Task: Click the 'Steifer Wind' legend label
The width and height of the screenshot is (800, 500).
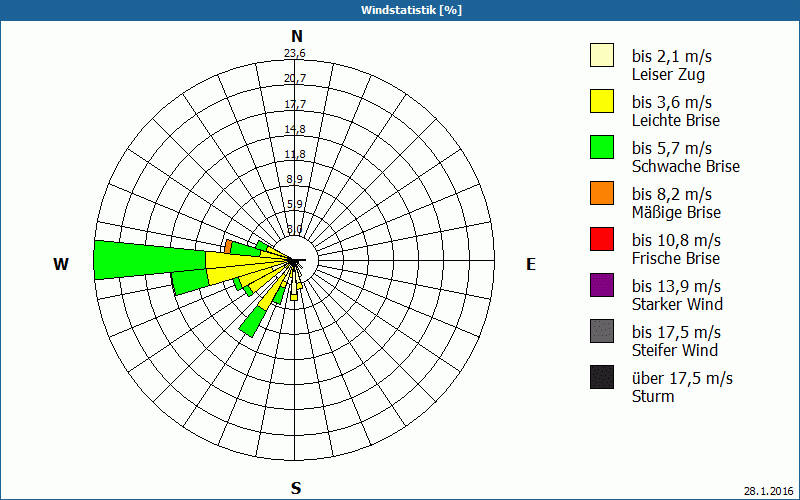Action: [x=674, y=350]
